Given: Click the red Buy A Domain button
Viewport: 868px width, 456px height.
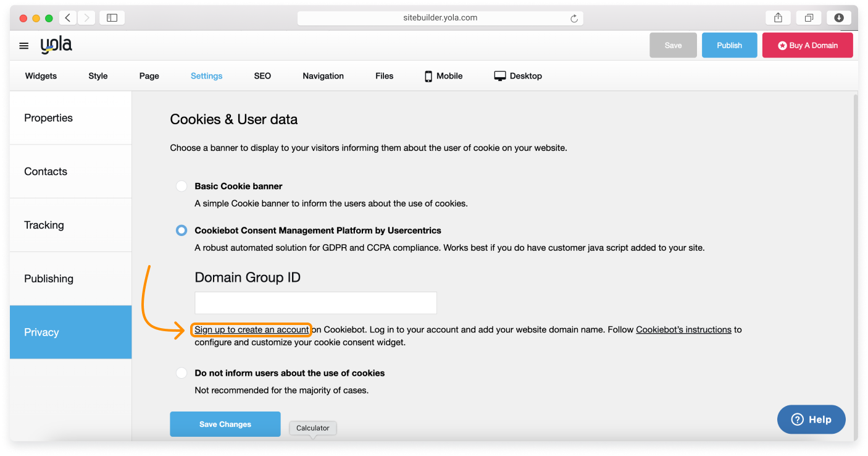Looking at the screenshot, I should coord(807,45).
